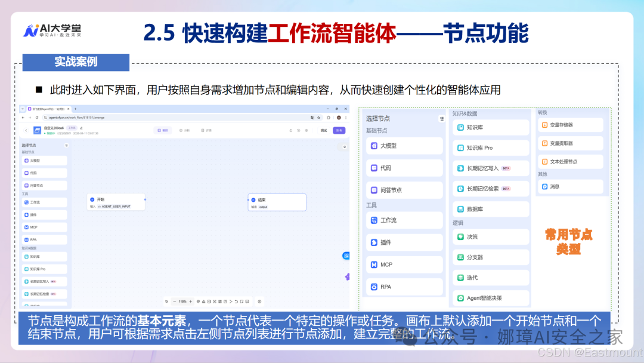Switch to the 编排 tab
This screenshot has width=644, height=363.
163,130
